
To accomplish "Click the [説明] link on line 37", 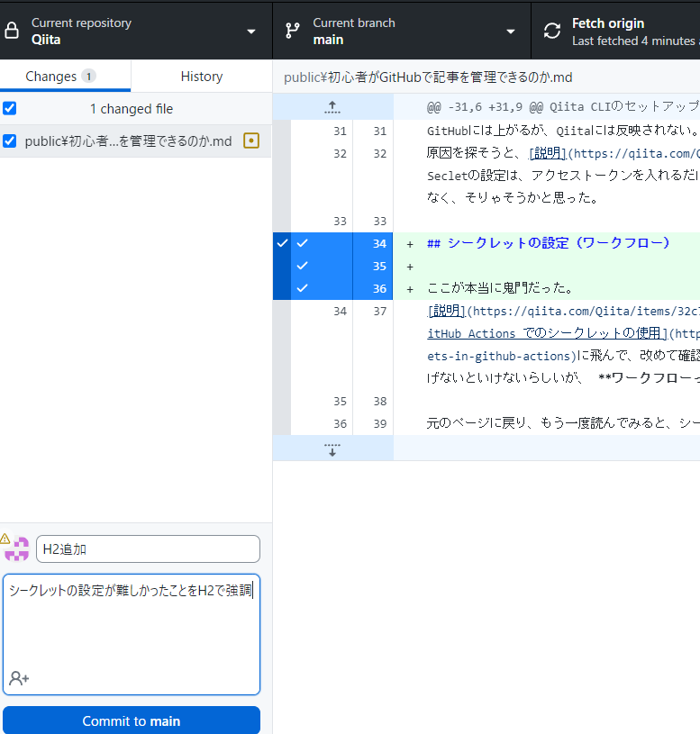I will 447,311.
